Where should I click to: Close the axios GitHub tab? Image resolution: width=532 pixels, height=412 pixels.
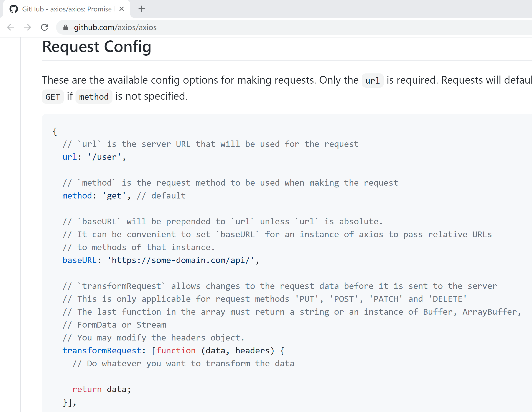click(x=122, y=9)
